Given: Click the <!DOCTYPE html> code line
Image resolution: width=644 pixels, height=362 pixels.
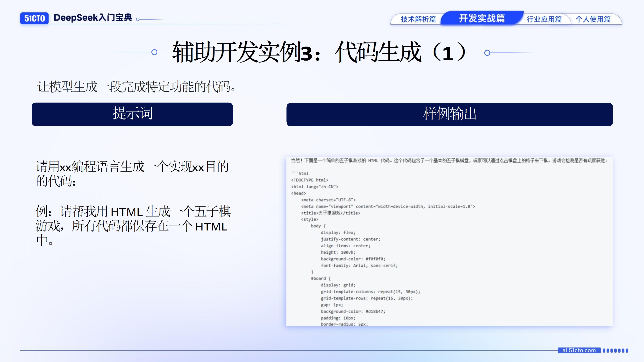Looking at the screenshot, I should pyautogui.click(x=309, y=180).
